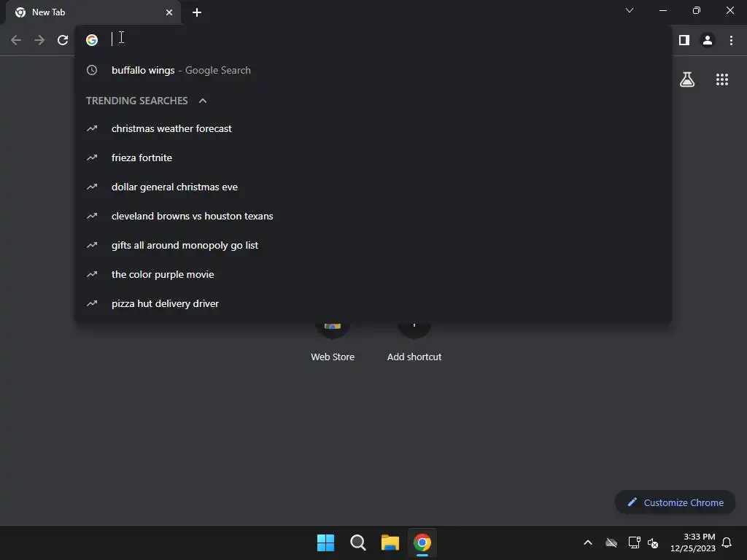Viewport: 747px width, 560px height.
Task: Open the Search Labs flask icon
Action: pyautogui.click(x=687, y=79)
